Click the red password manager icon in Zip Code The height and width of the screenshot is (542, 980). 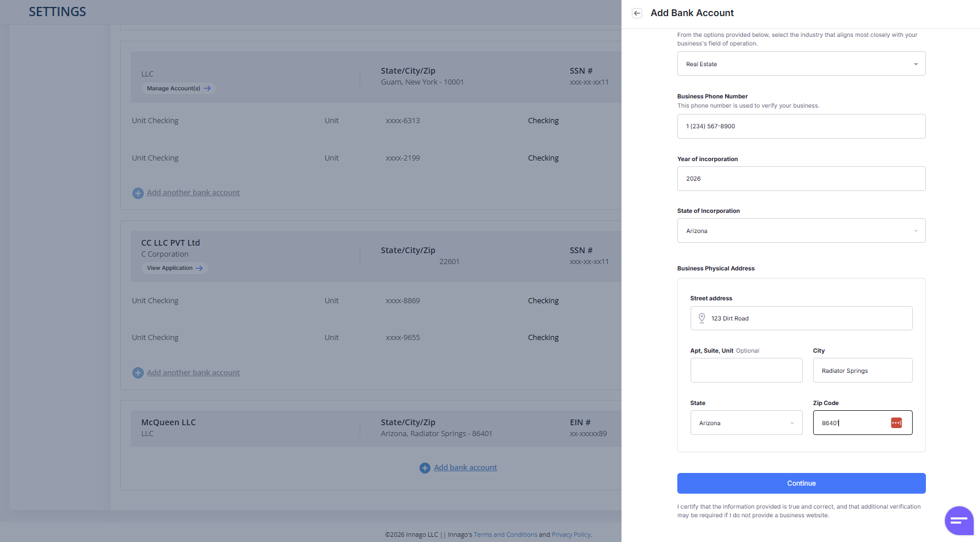[896, 423]
